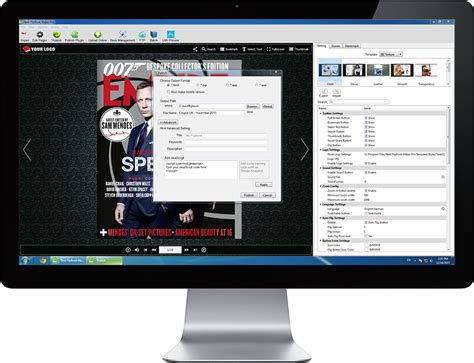Select the *.exe output format radio button
474x363 pixels.
pyautogui.click(x=257, y=85)
